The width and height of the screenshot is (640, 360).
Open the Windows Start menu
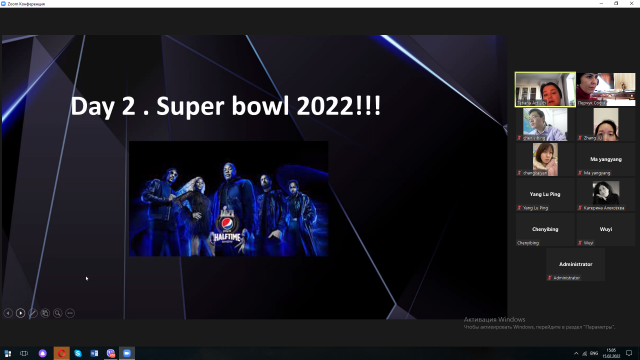(x=7, y=353)
